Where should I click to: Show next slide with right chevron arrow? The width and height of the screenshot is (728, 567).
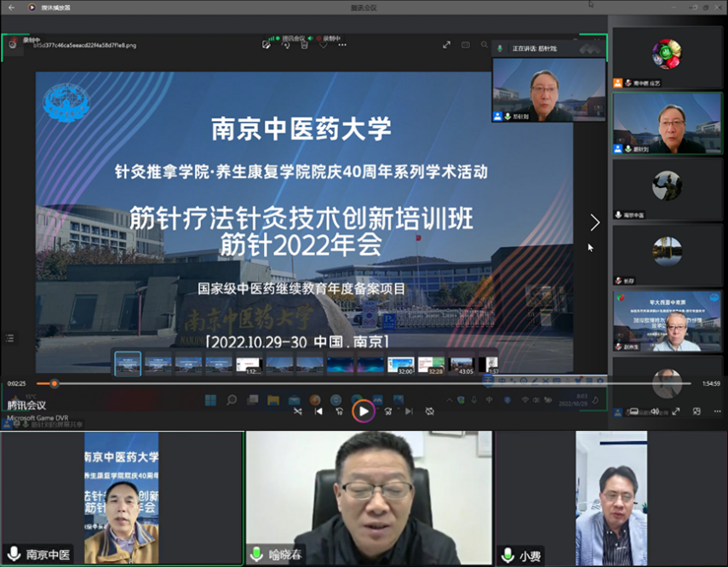tap(595, 222)
